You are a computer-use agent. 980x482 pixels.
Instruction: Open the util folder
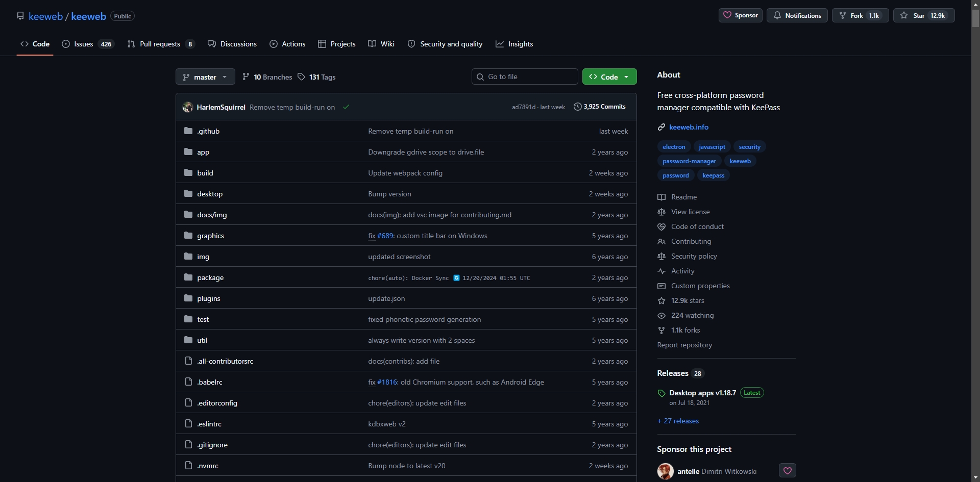(202, 340)
